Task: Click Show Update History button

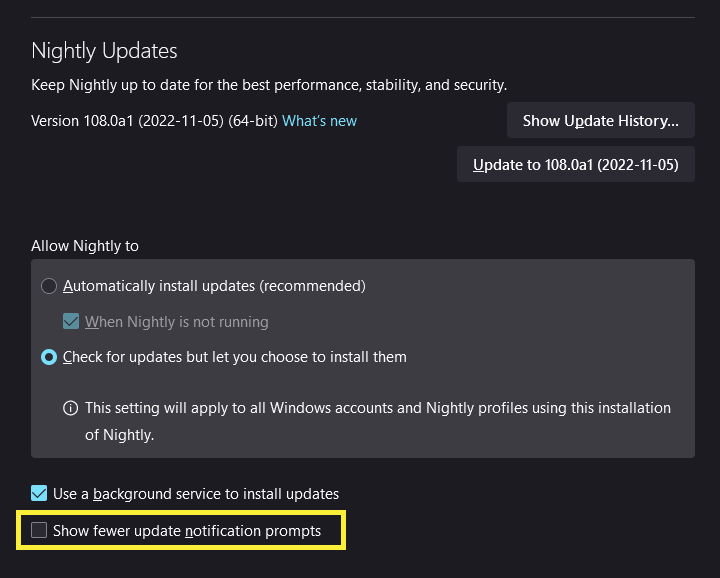Action: click(600, 121)
